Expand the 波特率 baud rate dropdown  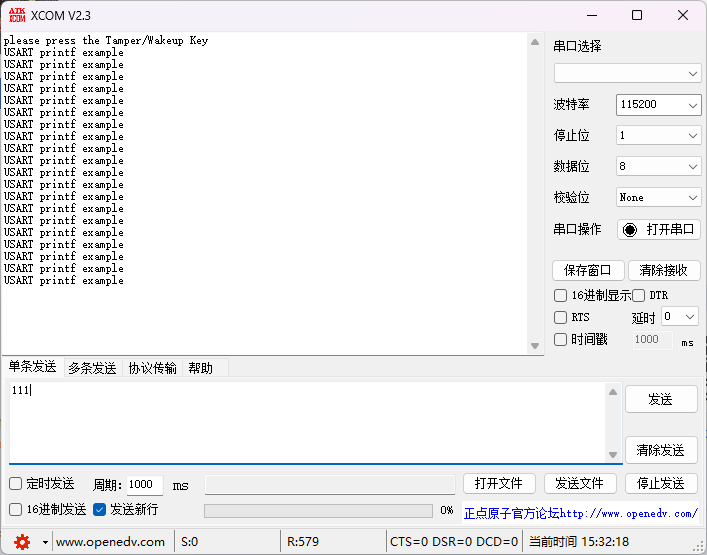(x=659, y=105)
